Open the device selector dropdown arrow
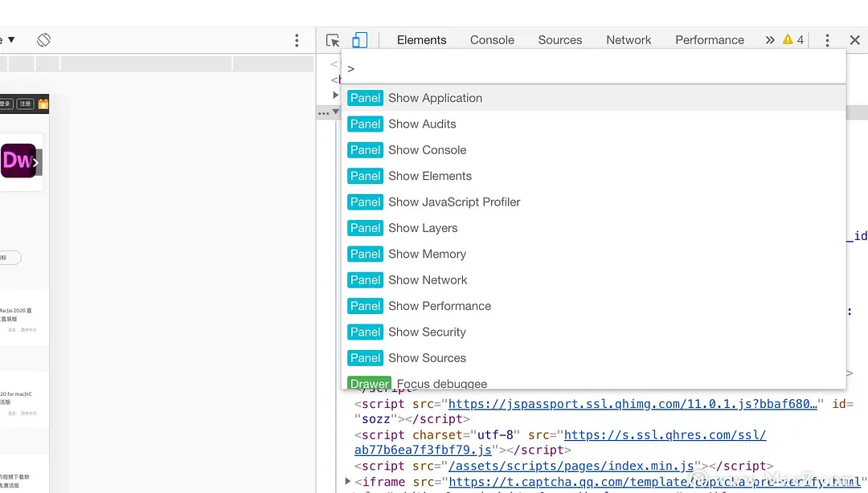This screenshot has width=868, height=493. 11,40
